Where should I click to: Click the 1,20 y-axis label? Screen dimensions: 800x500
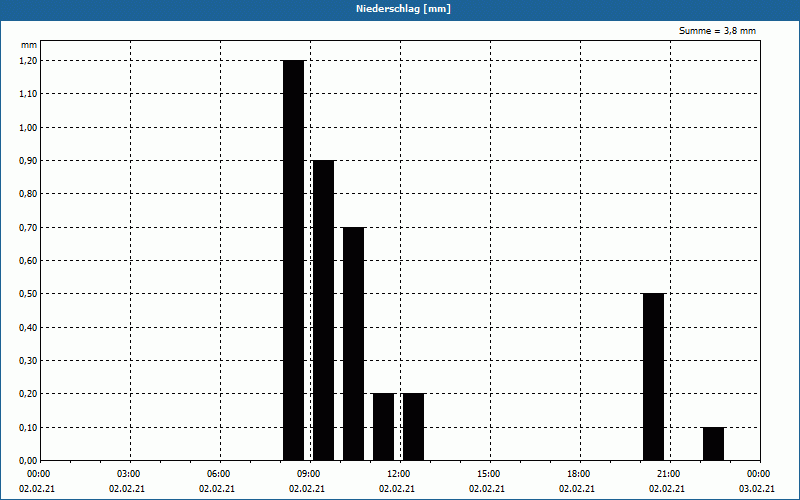click(28, 61)
